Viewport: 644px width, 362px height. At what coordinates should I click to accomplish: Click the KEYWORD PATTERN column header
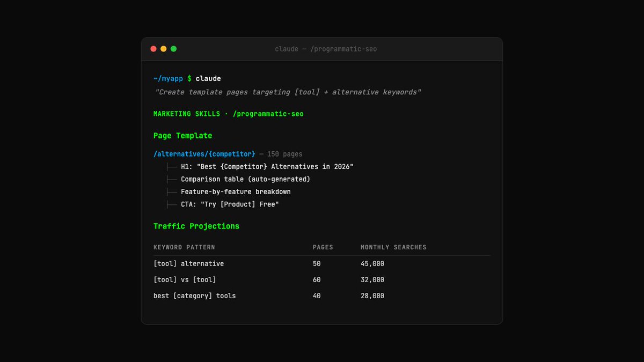tap(184, 247)
